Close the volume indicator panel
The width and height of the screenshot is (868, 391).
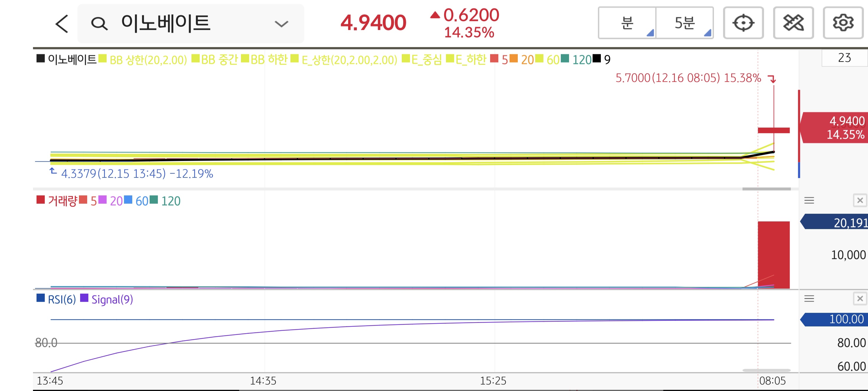(x=859, y=201)
